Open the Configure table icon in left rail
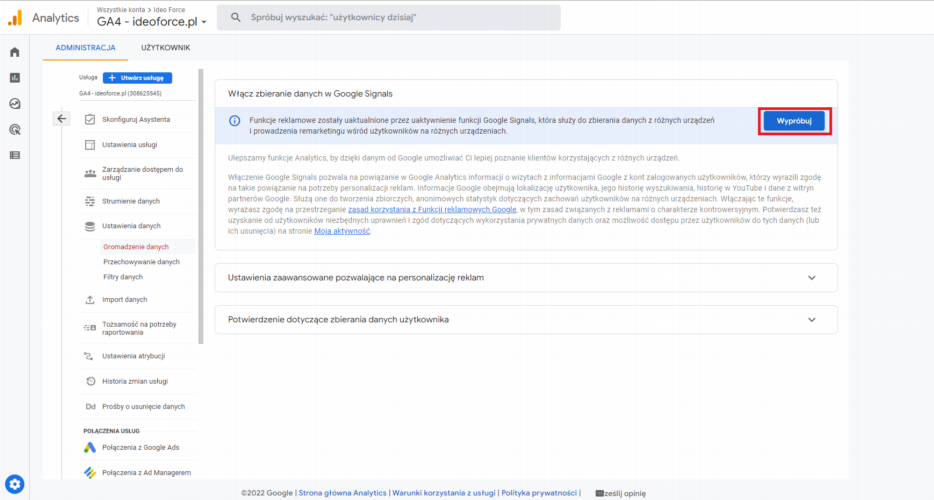Image resolution: width=934 pixels, height=500 pixels. [14, 155]
